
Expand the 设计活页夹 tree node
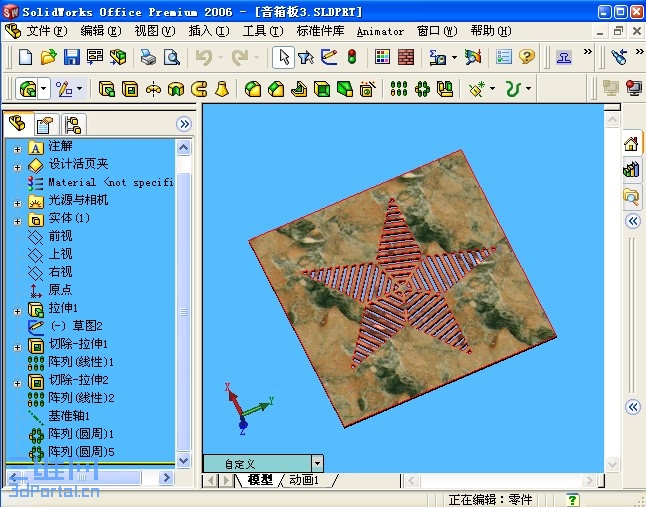[x=17, y=167]
